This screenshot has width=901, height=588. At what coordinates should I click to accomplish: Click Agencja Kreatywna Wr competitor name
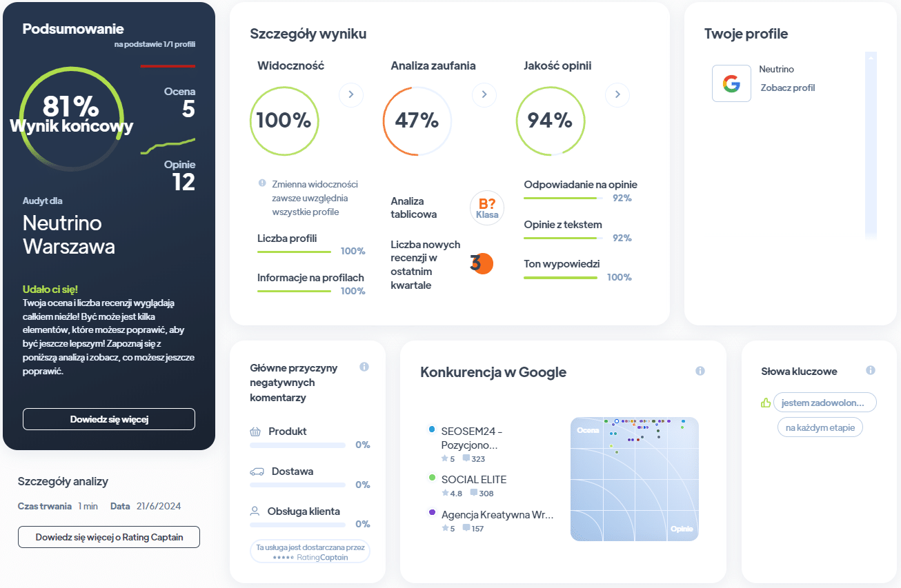click(497, 514)
